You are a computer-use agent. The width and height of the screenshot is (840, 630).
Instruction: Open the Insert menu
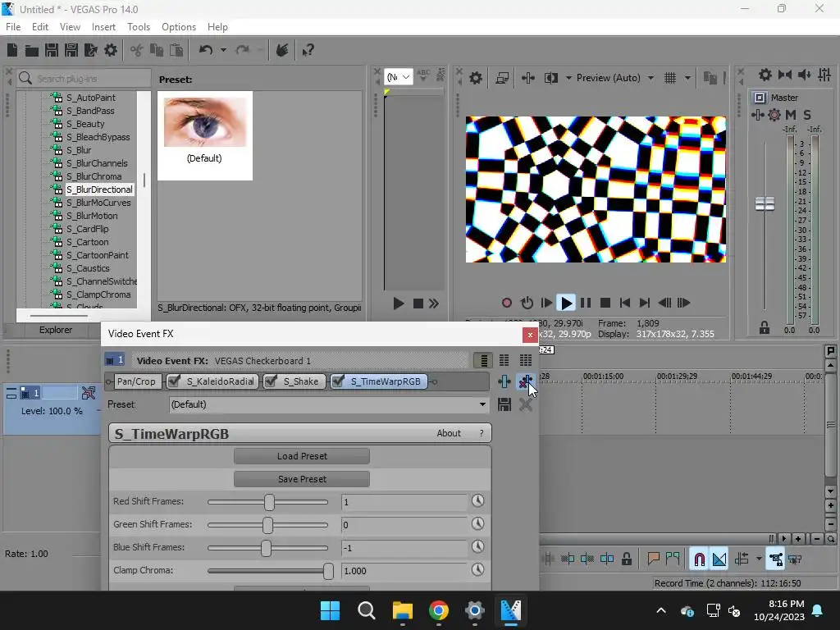[103, 27]
